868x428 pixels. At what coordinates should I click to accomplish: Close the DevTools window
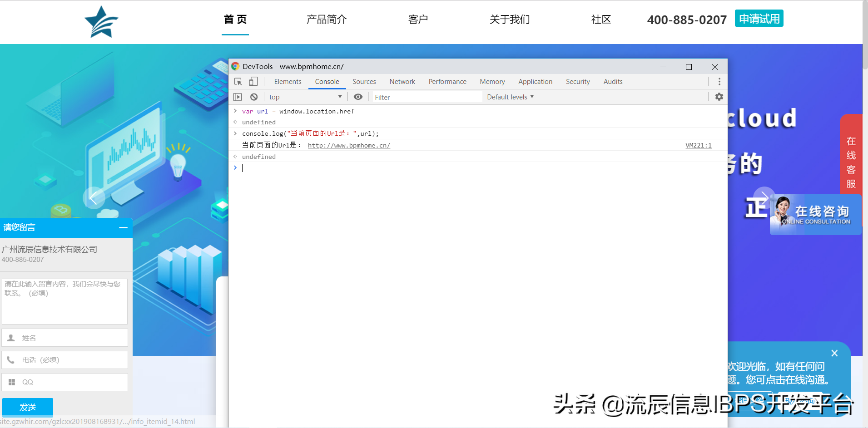(x=715, y=67)
